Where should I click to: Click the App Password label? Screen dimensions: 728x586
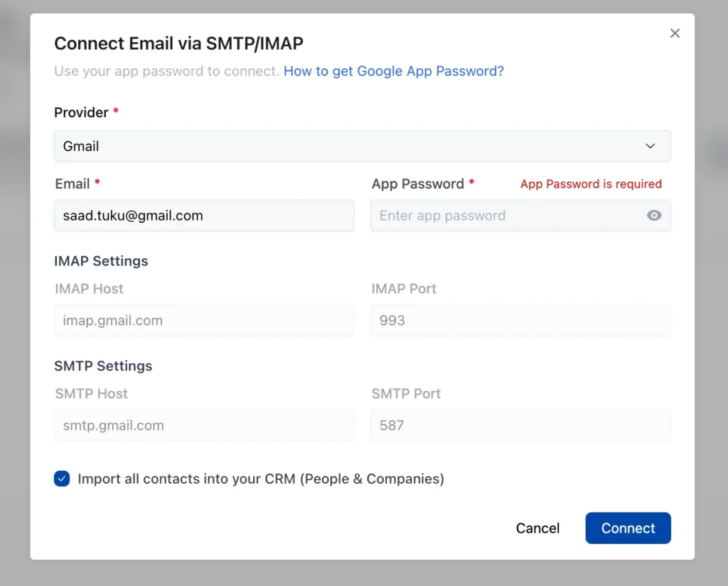[417, 184]
